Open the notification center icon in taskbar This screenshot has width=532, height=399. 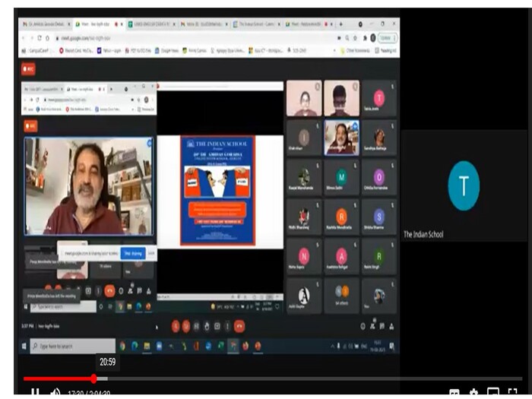pyautogui.click(x=391, y=346)
